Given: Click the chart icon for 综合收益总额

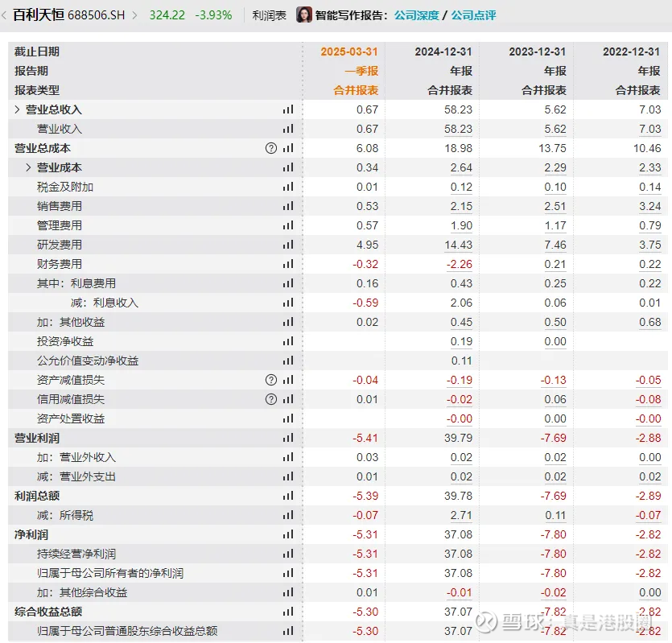Looking at the screenshot, I should click(287, 612).
